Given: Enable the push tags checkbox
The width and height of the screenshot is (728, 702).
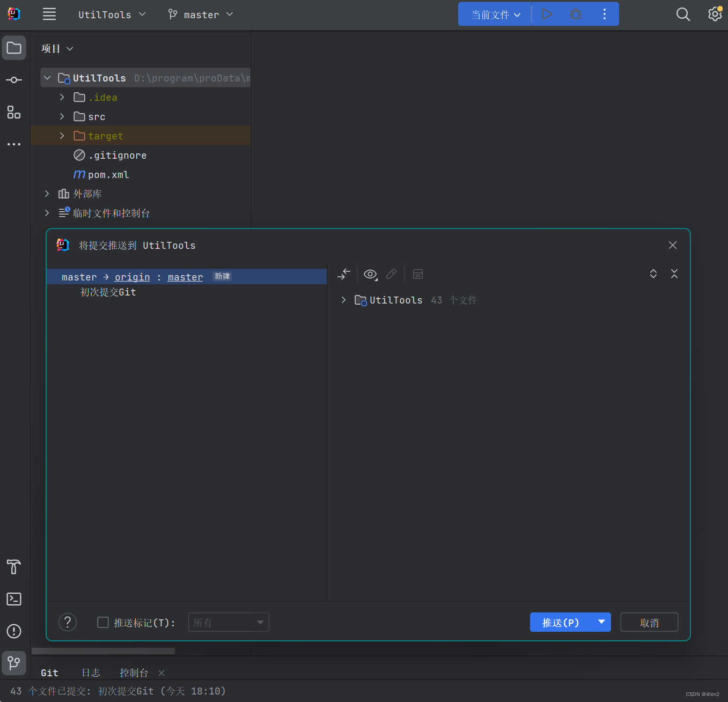Looking at the screenshot, I should (103, 622).
